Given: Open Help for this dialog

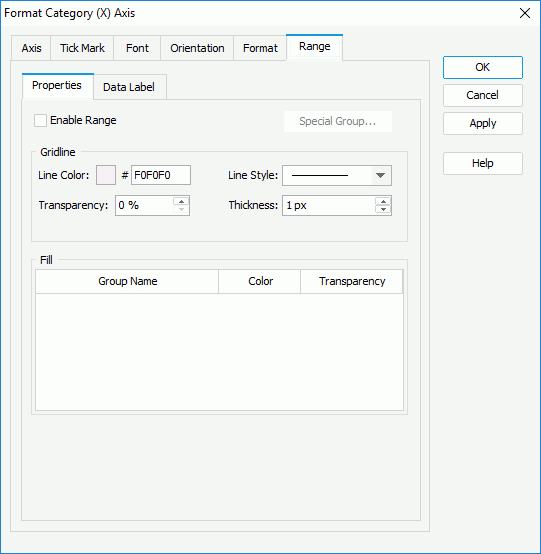Looking at the screenshot, I should pyautogui.click(x=483, y=164).
